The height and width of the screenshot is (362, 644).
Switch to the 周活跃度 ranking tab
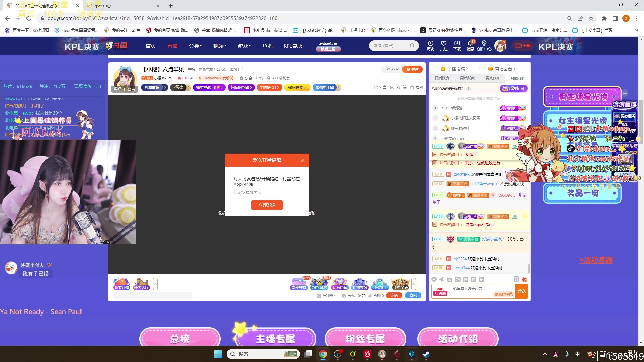click(467, 78)
